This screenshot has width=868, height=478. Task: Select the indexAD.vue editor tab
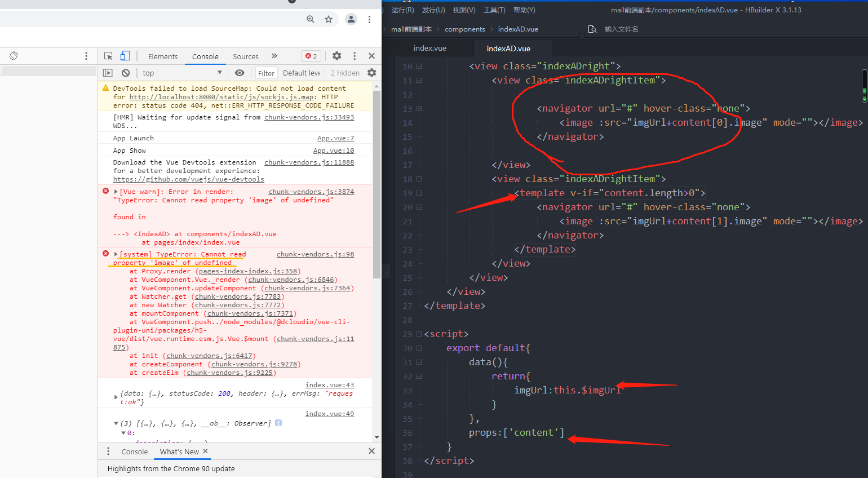[508, 48]
